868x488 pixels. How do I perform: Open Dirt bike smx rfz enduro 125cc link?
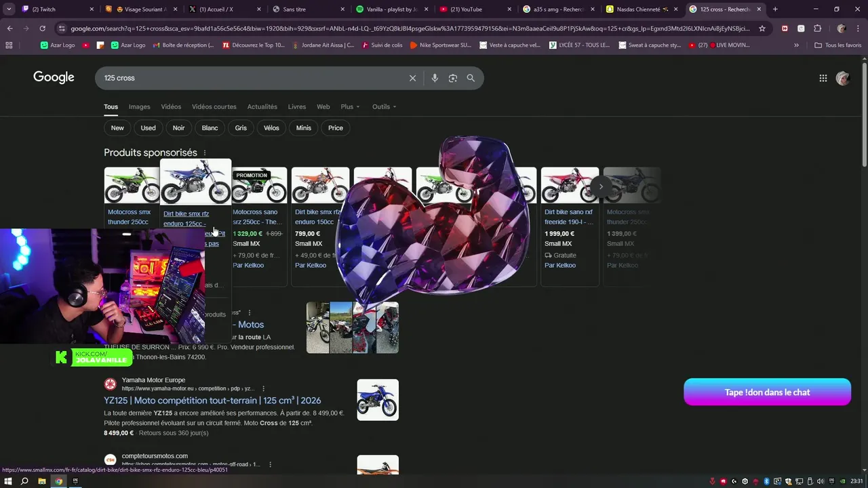click(186, 218)
